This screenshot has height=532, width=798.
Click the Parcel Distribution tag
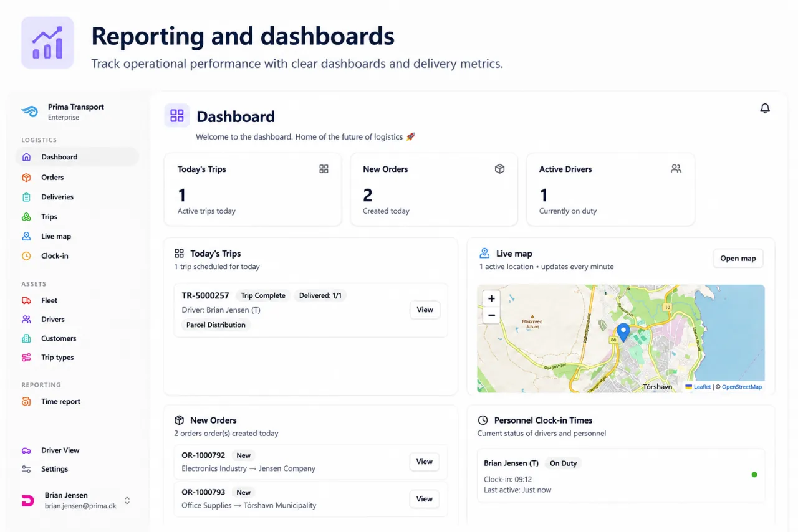(x=216, y=325)
